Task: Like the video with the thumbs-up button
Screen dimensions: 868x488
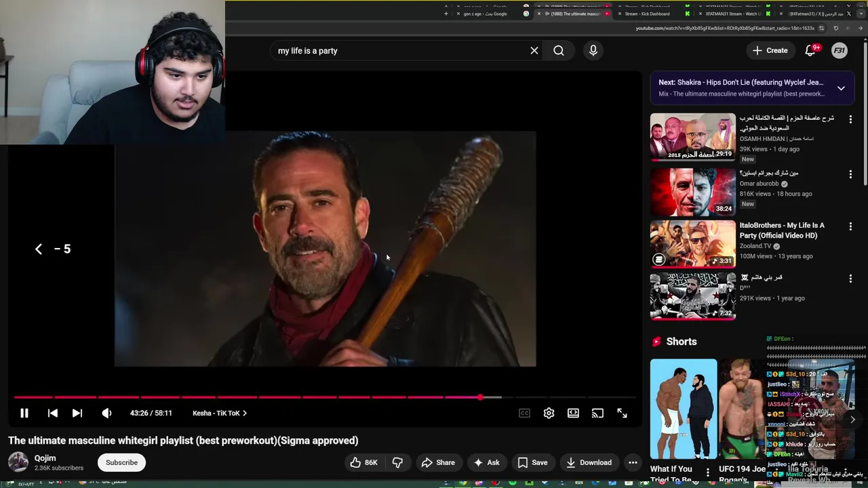Action: pos(363,462)
